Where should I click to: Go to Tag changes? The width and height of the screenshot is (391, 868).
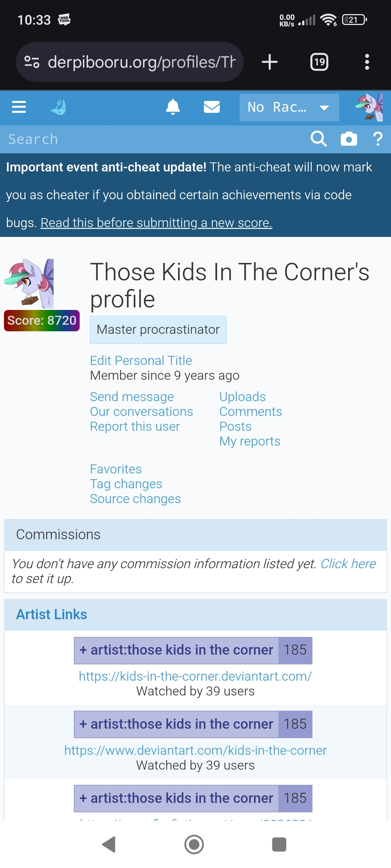click(x=126, y=484)
